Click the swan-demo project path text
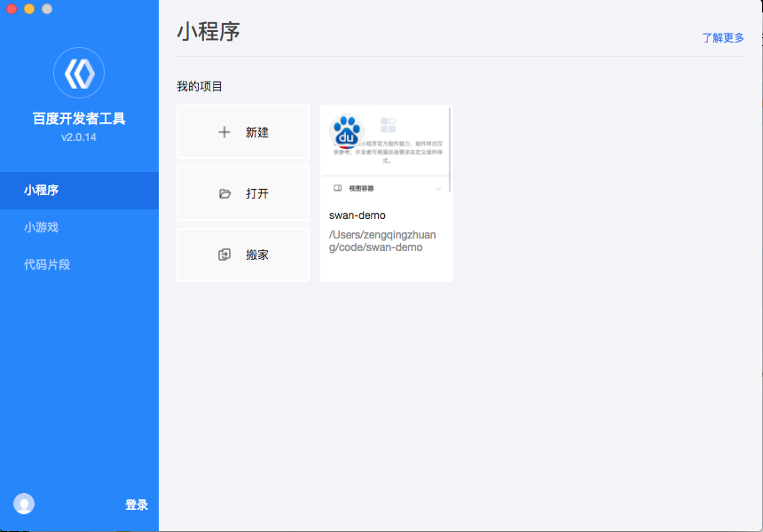763x532 pixels. (382, 241)
